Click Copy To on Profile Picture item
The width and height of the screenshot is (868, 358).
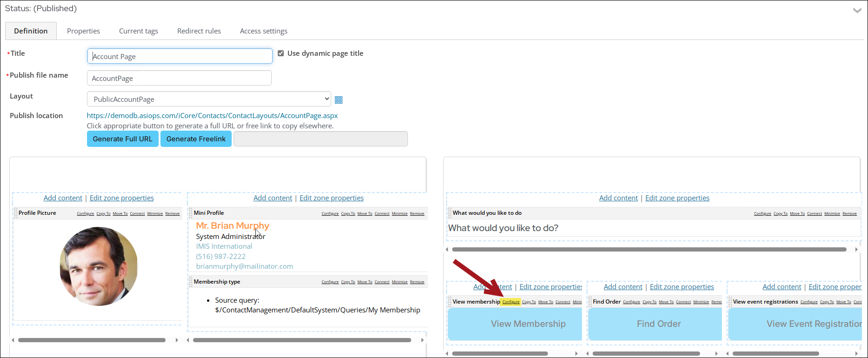click(103, 214)
